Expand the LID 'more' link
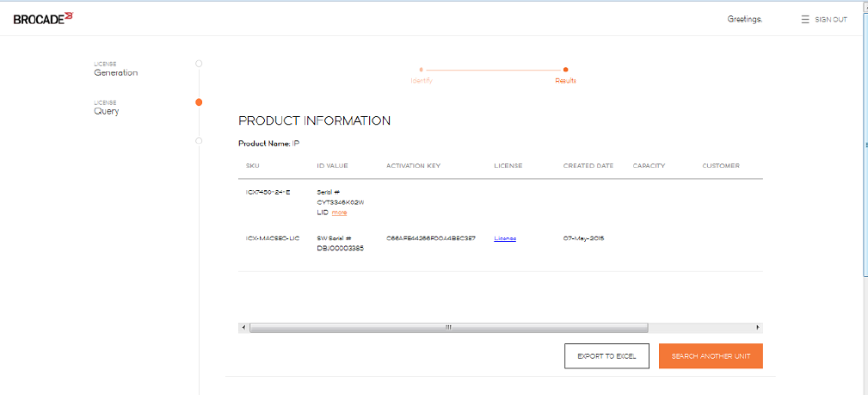The width and height of the screenshot is (868, 395). pos(339,213)
